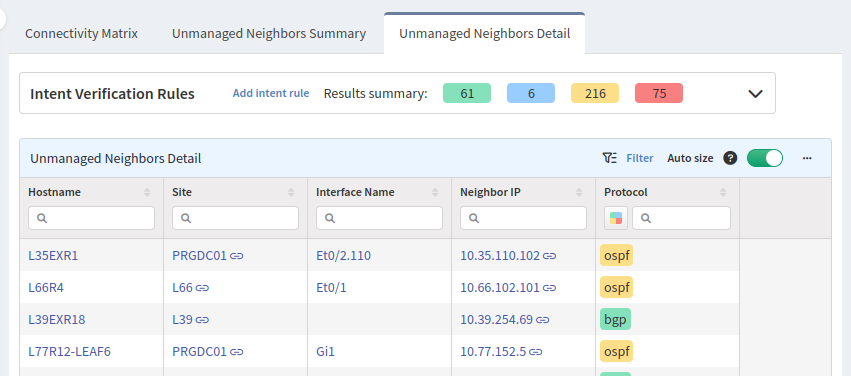Open site L66 link
The width and height of the screenshot is (851, 376).
tap(182, 287)
